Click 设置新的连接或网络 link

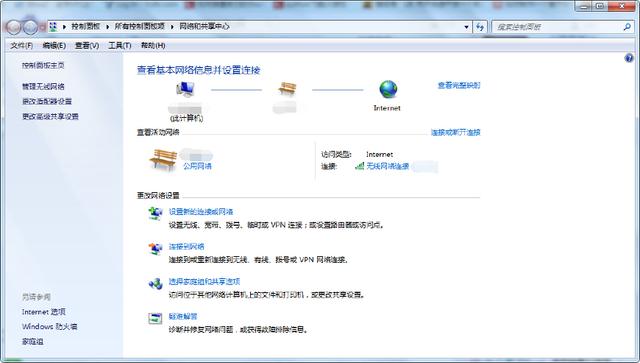[201, 212]
